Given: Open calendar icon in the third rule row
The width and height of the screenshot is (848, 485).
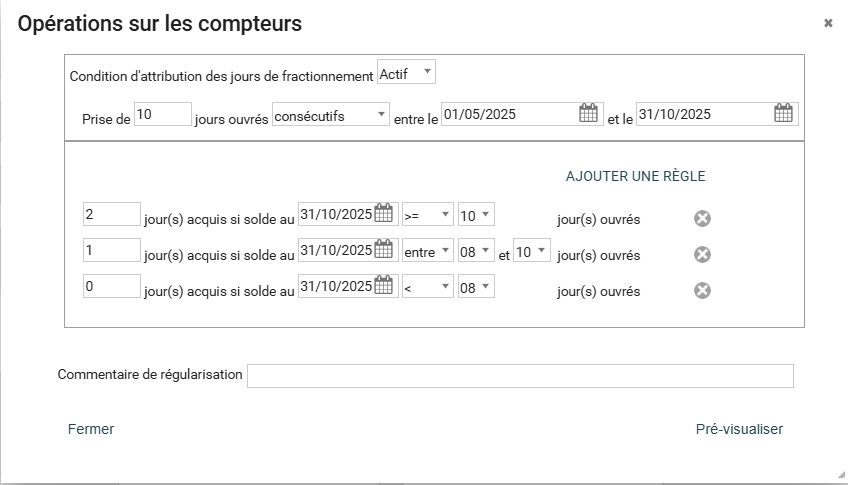Looking at the screenshot, I should click(x=384, y=286).
